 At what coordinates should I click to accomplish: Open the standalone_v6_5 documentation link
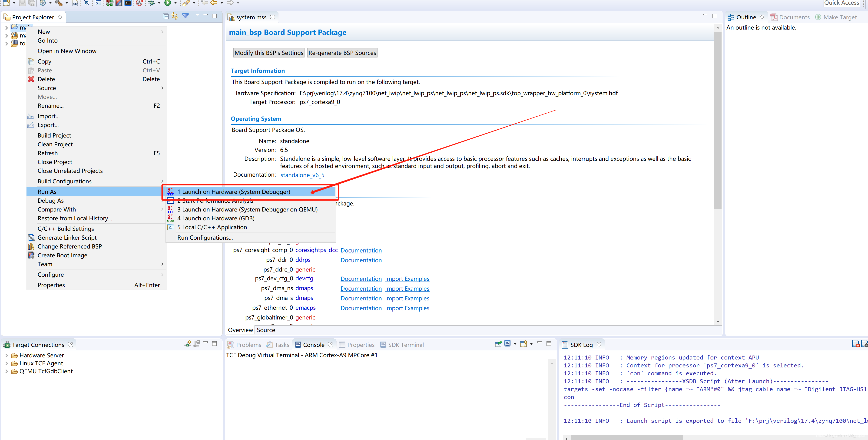[x=302, y=175]
